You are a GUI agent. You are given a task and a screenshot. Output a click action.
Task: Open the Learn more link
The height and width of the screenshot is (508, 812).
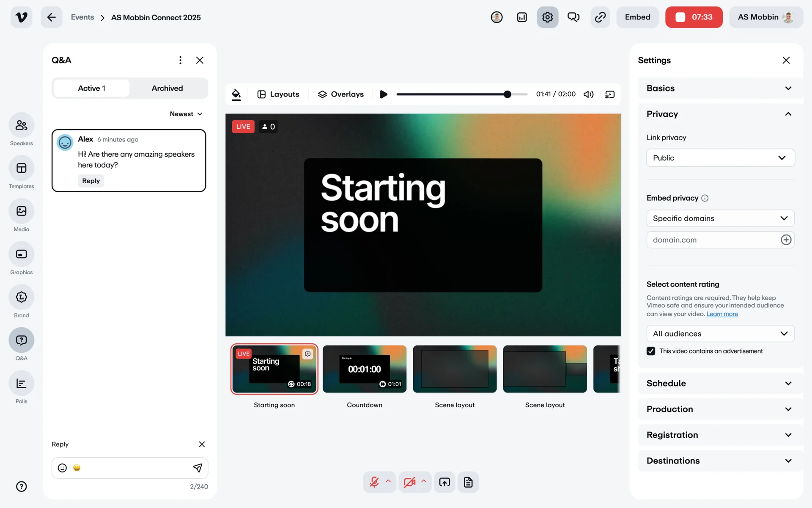point(722,314)
